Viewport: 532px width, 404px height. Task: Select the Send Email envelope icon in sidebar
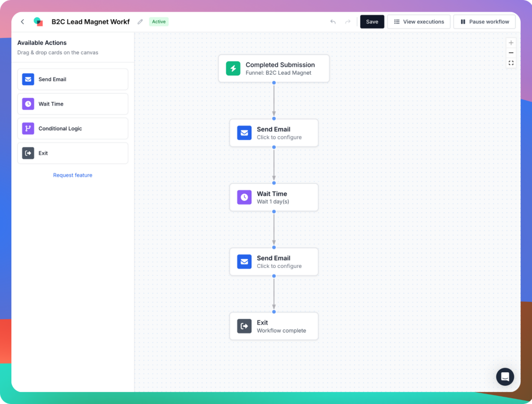28,79
